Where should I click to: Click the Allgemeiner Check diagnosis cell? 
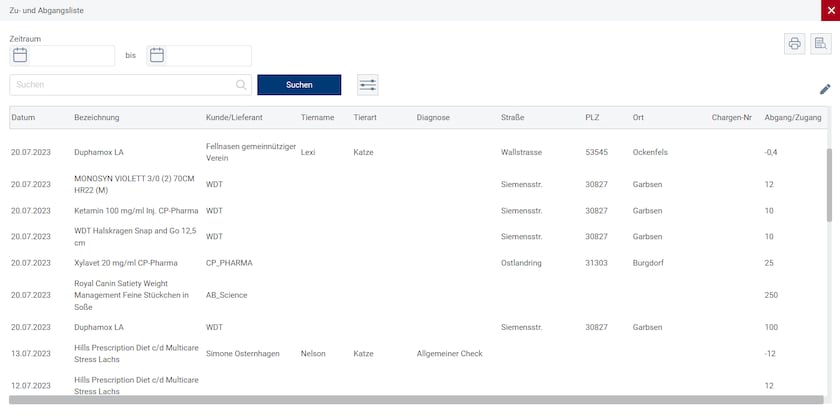449,354
